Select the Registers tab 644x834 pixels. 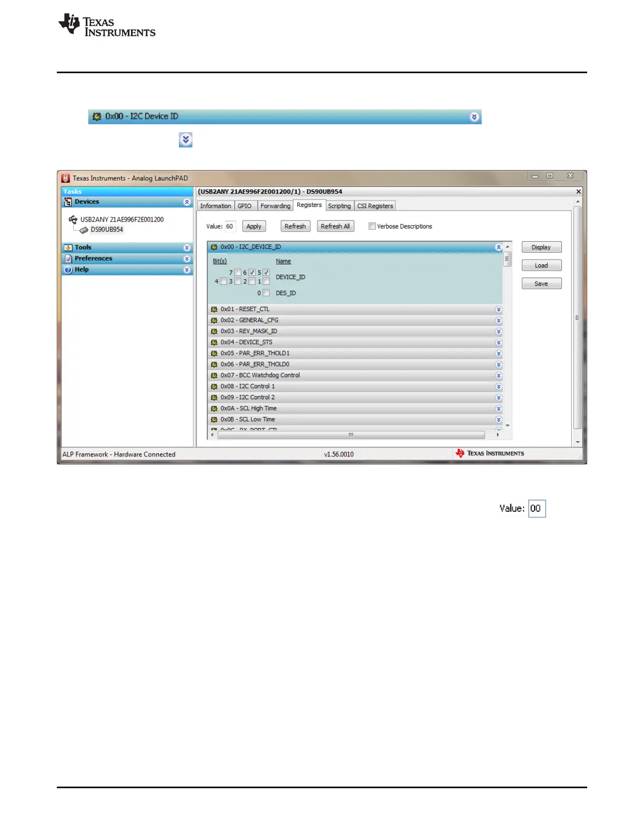tap(309, 205)
